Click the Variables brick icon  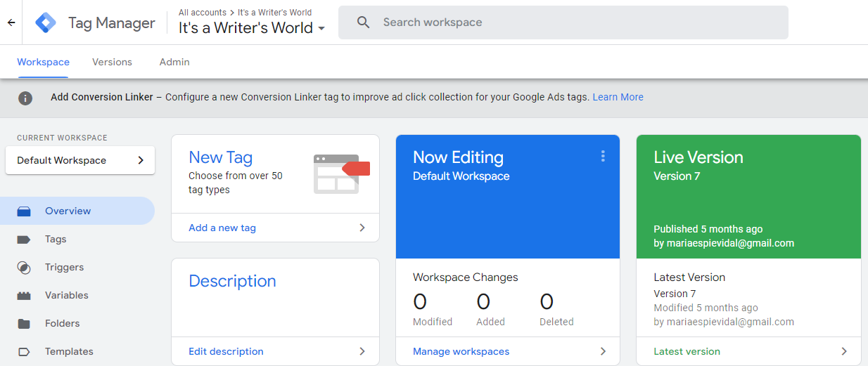coord(24,295)
